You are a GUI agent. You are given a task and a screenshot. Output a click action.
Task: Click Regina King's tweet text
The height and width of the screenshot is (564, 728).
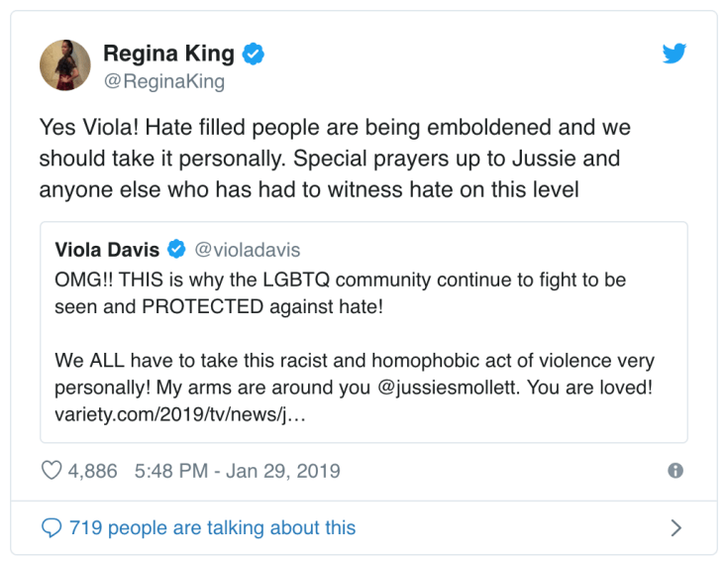pyautogui.click(x=335, y=159)
